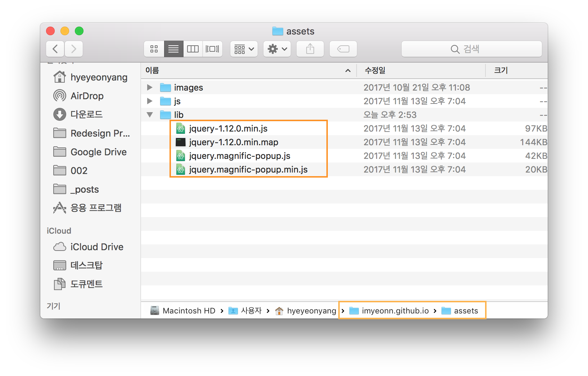Click date 2017년 10월 21일 오후 11:08

[x=417, y=87]
